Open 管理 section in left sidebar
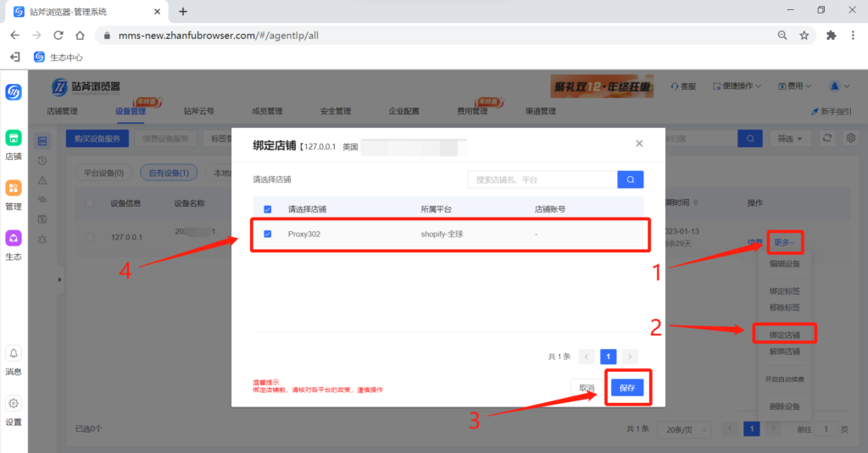Image resolution: width=868 pixels, height=453 pixels. pos(14,195)
